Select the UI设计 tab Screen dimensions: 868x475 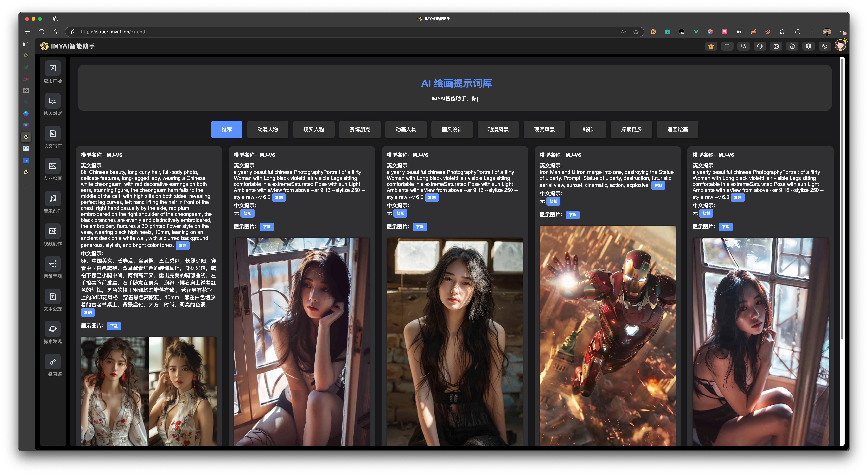point(588,129)
